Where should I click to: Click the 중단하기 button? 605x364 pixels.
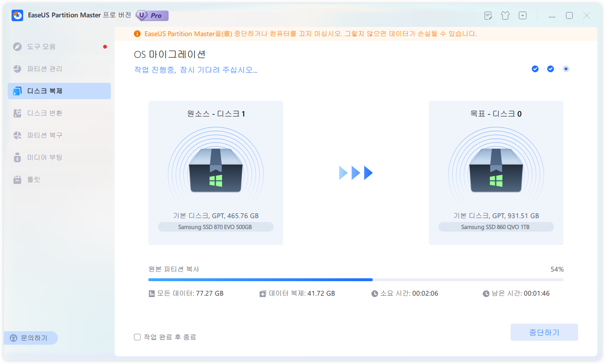544,332
